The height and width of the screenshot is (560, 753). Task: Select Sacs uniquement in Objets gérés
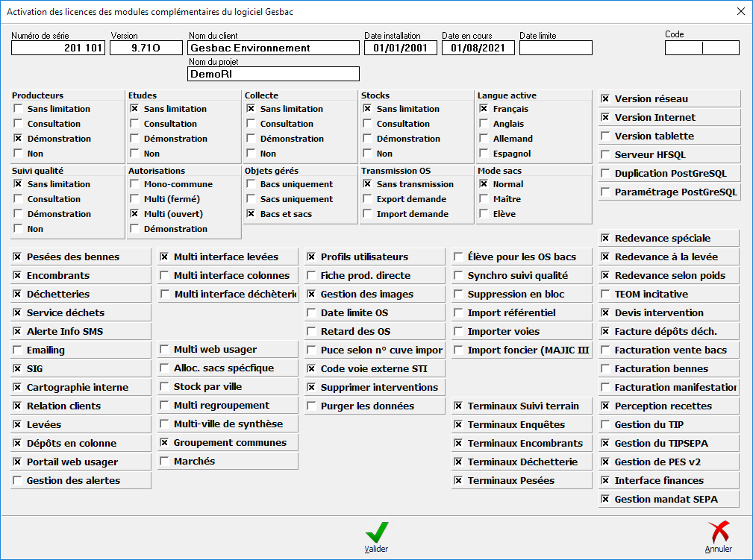(251, 199)
